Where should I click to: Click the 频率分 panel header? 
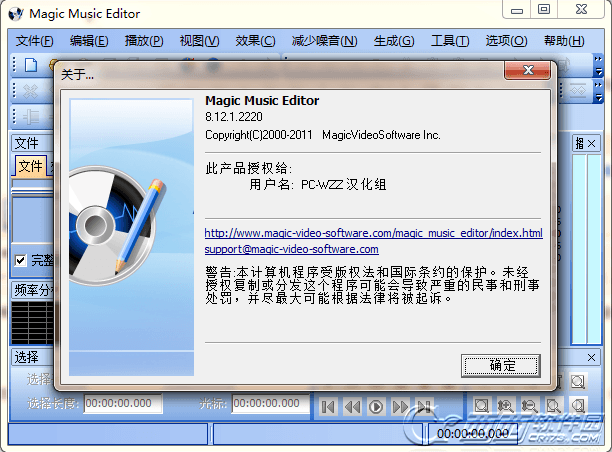pos(33,290)
